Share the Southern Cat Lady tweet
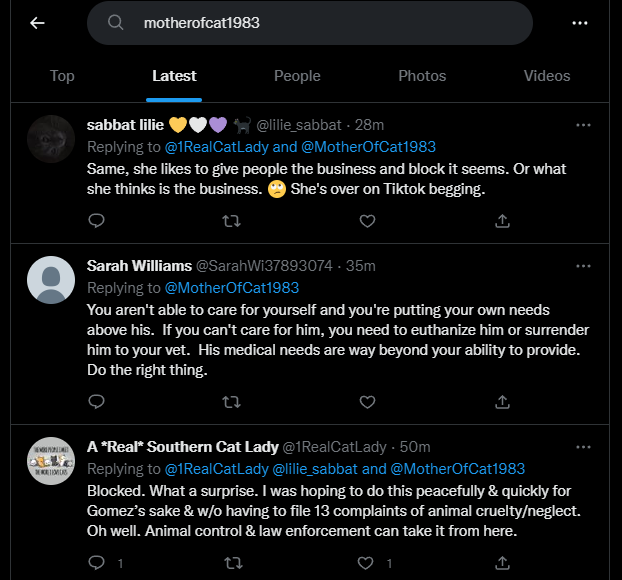The image size is (622, 580). [x=502, y=563]
